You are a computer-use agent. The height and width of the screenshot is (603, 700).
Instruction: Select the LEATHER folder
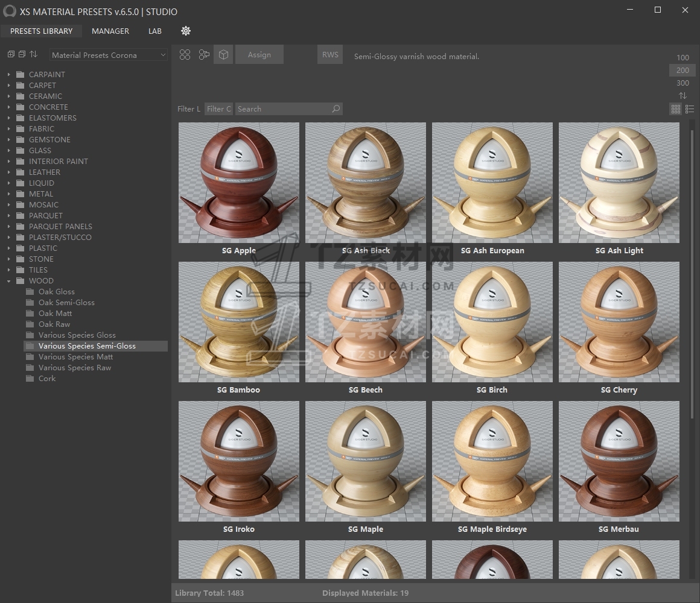pos(44,172)
